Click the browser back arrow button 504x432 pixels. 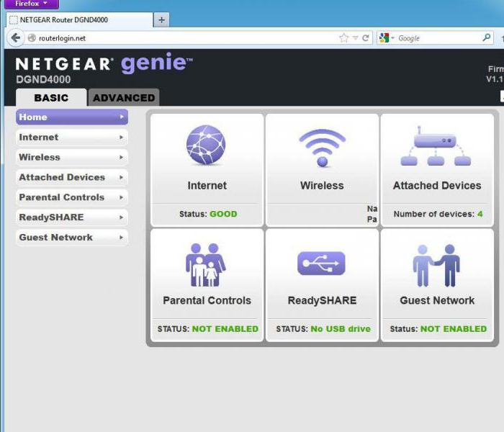(x=16, y=38)
